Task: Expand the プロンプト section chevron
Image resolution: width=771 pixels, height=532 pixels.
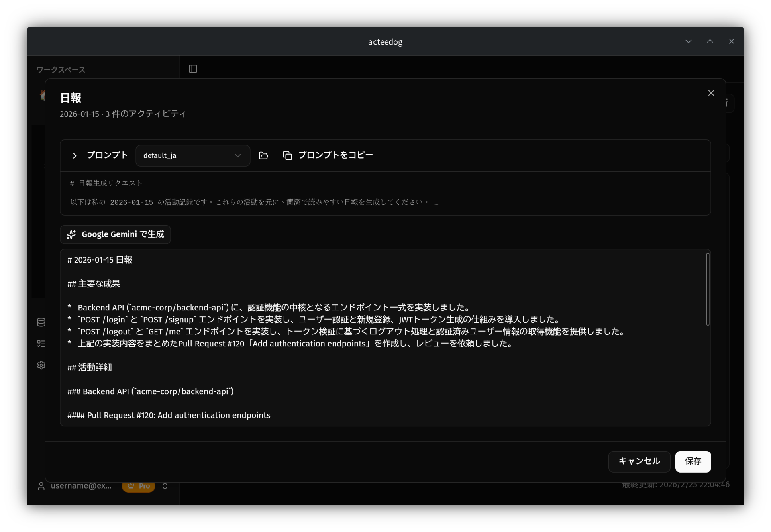Action: point(74,155)
